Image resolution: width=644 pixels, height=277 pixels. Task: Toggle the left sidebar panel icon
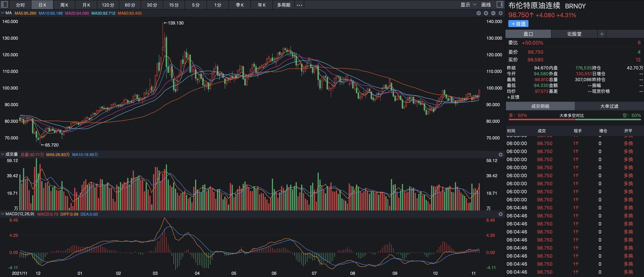5,5
